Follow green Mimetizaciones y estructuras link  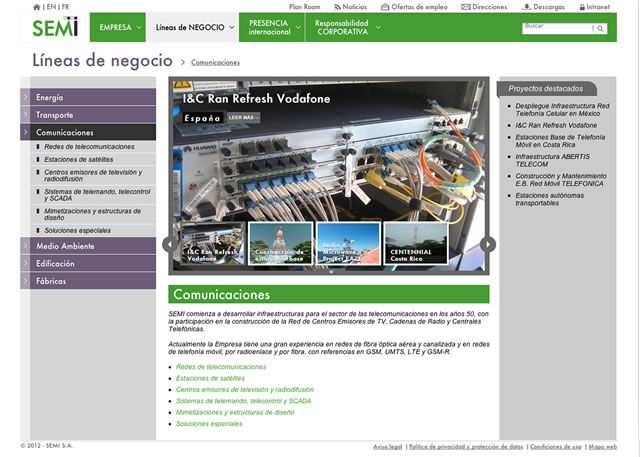[235, 413]
